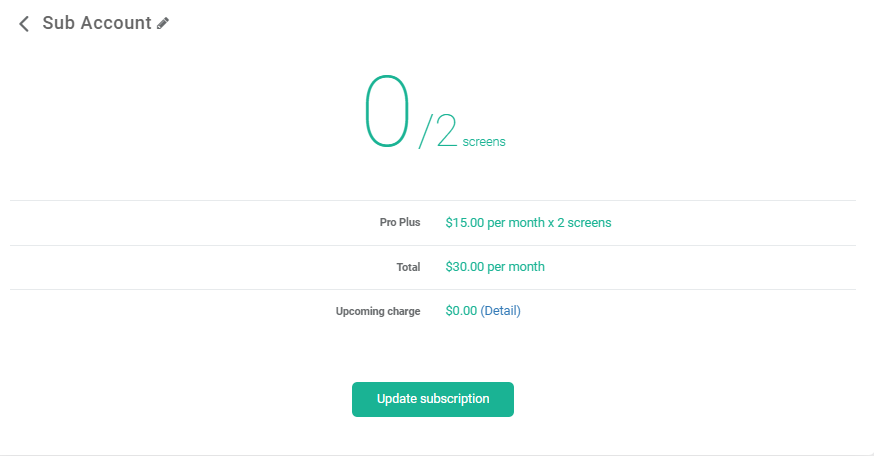Click divider between Pro Plus and Total rows
The image size is (874, 456).
[433, 245]
